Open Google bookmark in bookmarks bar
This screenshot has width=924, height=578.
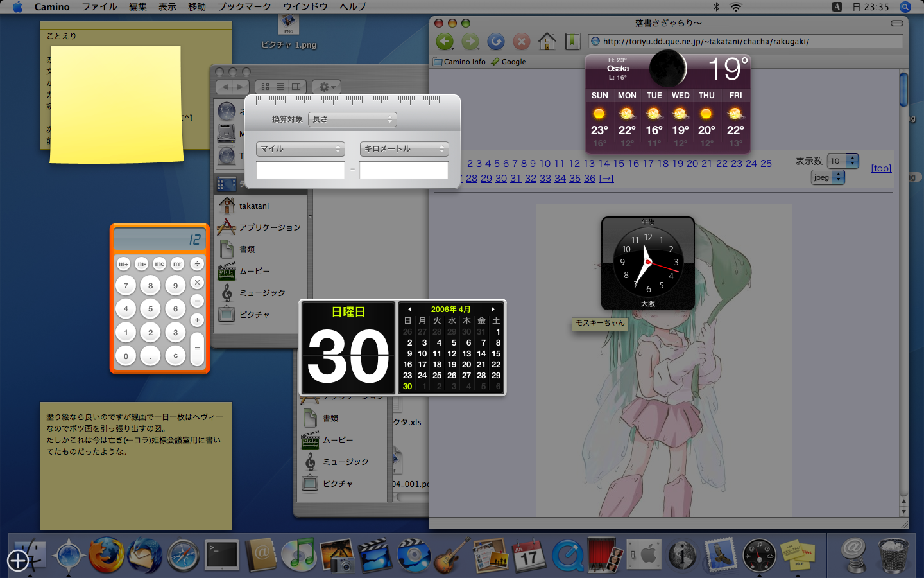tap(508, 62)
